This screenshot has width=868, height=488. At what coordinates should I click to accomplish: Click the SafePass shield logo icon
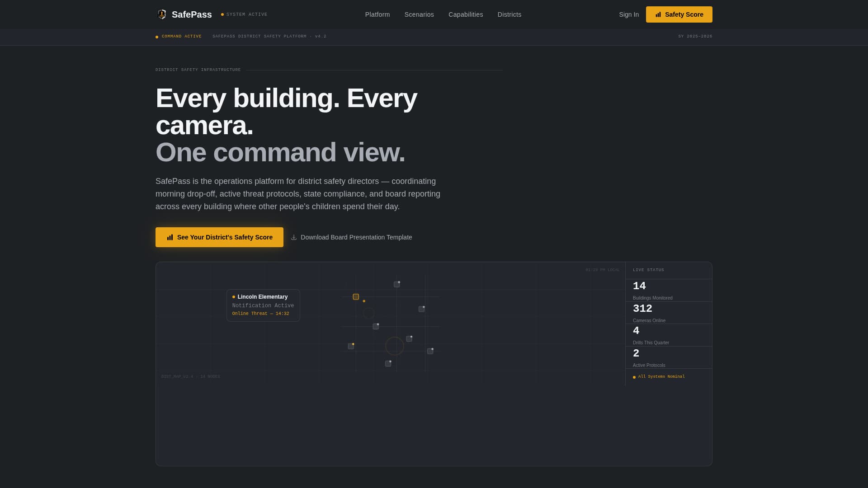coord(162,14)
